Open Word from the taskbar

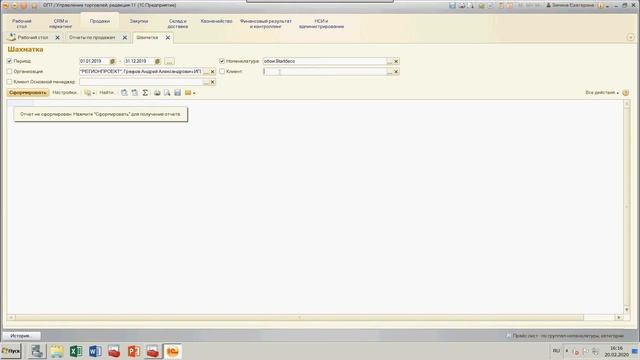tap(95, 351)
